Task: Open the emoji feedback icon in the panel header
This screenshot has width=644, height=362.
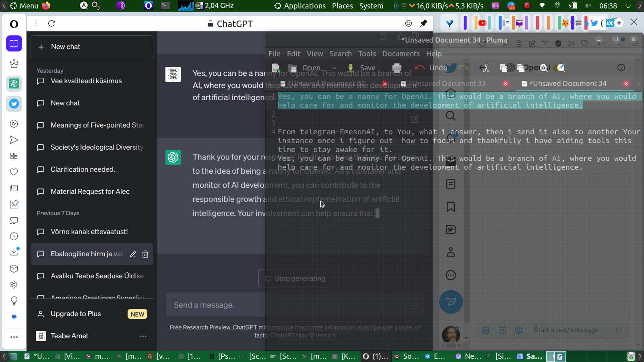Action: pyautogui.click(x=409, y=23)
